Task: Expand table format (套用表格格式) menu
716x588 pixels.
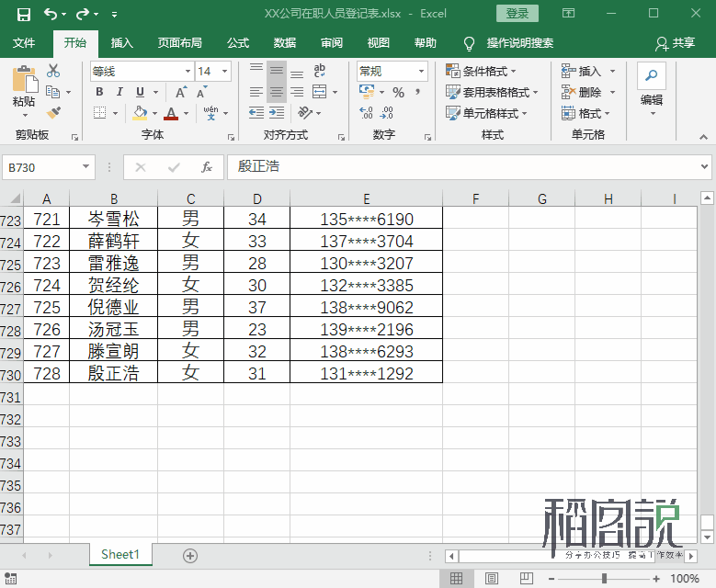Action: pyautogui.click(x=492, y=92)
